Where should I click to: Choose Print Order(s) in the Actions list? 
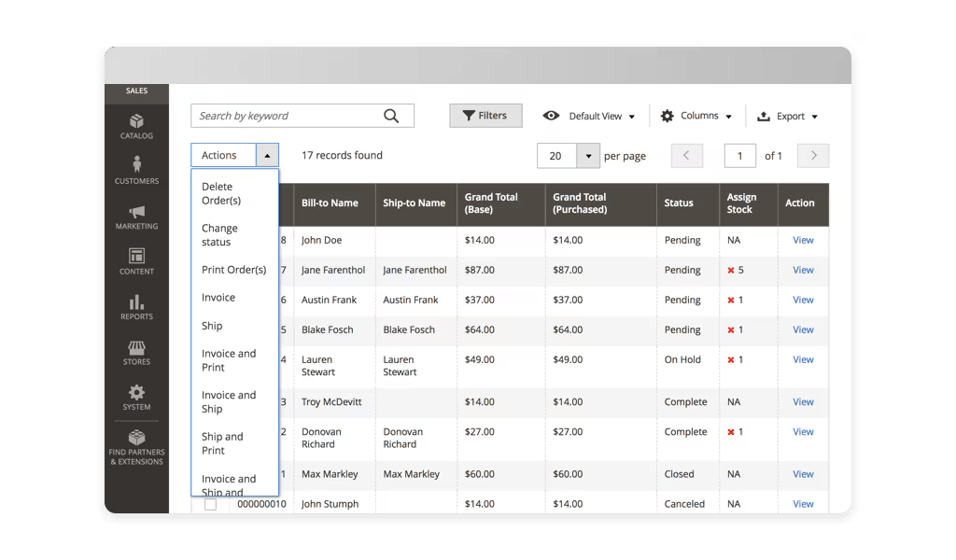233,270
